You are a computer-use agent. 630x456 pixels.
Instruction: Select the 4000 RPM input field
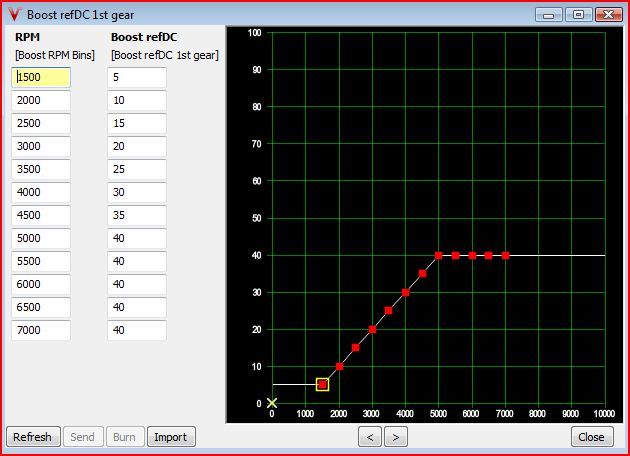click(41, 192)
